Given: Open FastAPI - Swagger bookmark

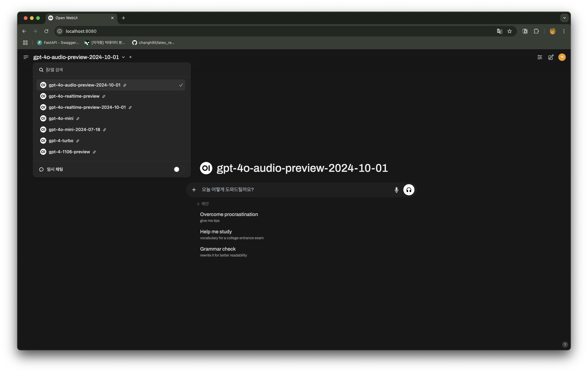Looking at the screenshot, I should [x=58, y=43].
